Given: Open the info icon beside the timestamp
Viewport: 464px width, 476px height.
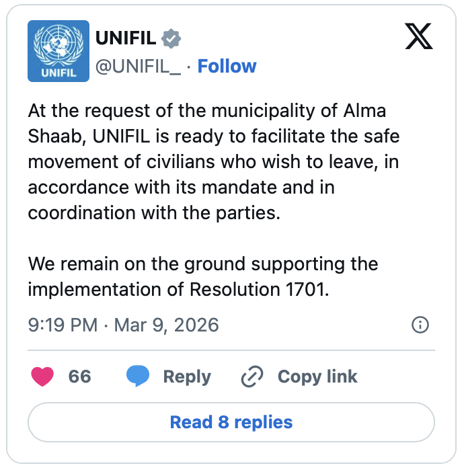Looking at the screenshot, I should click(420, 325).
